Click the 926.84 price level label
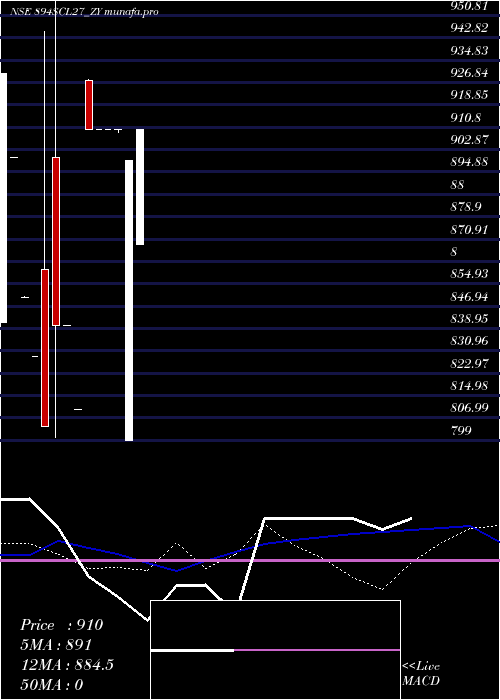The image size is (500, 700). [x=469, y=73]
